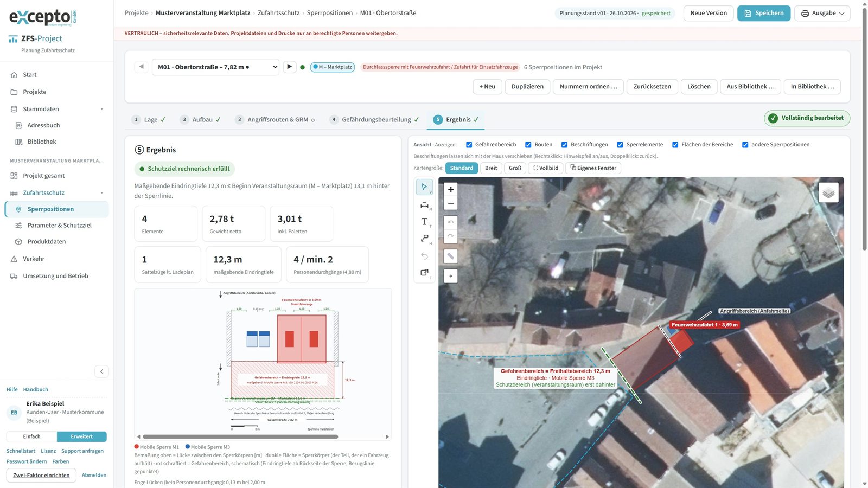
Task: Zoom in on the map
Action: 451,189
